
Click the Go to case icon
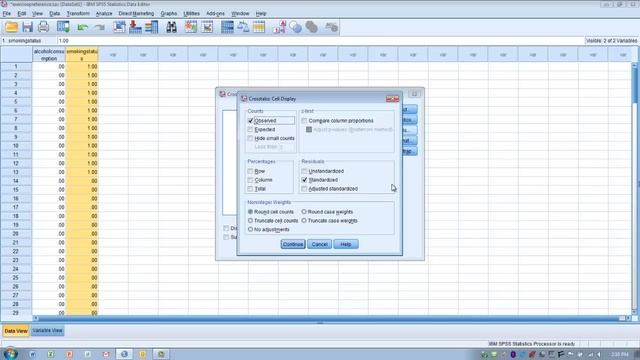120,27
